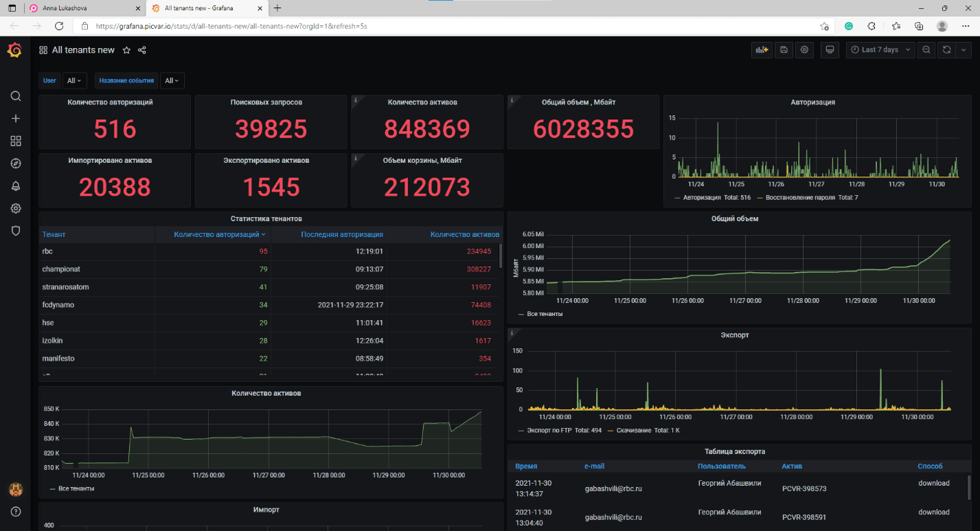Image resolution: width=980 pixels, height=531 pixels.
Task: Switch to the Anna Lukashova browser tab
Action: 84,8
